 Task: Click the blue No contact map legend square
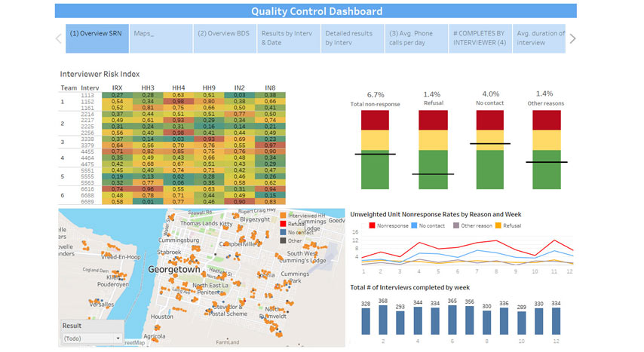coord(282,233)
